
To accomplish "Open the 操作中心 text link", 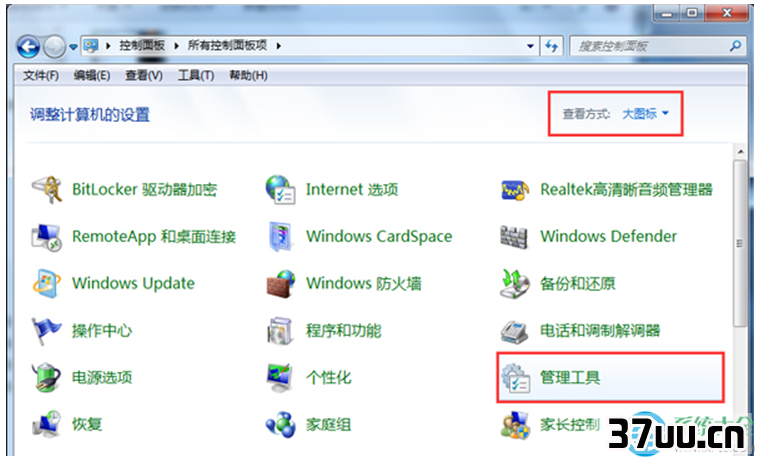I will coord(102,331).
